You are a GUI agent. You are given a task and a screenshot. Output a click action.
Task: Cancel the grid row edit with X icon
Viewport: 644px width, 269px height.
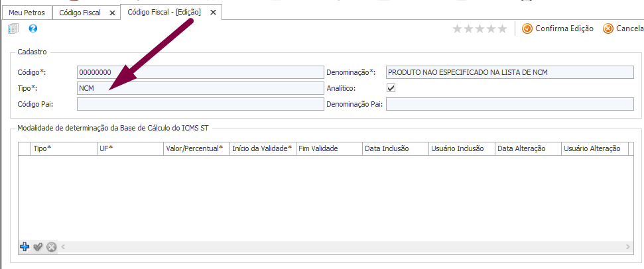tap(51, 247)
